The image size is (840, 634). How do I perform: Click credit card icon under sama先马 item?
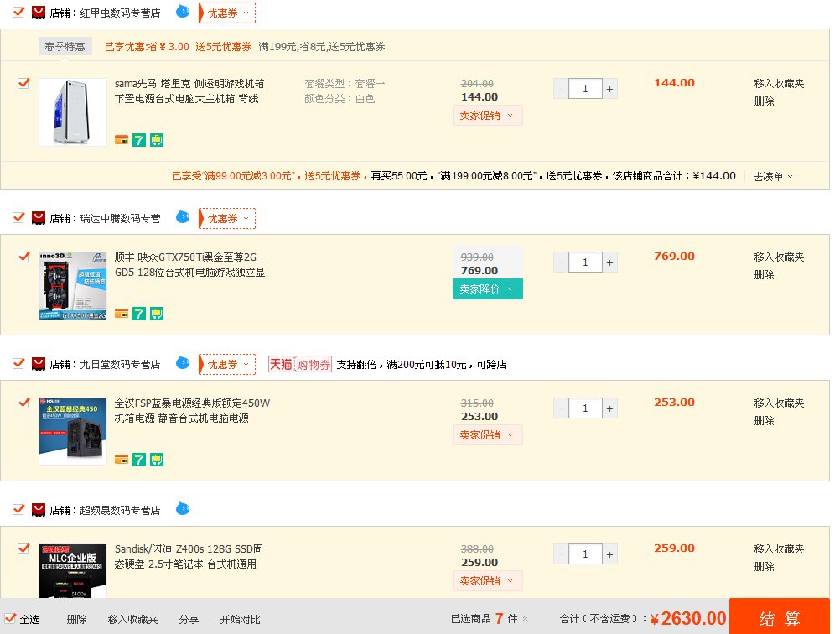pos(122,140)
